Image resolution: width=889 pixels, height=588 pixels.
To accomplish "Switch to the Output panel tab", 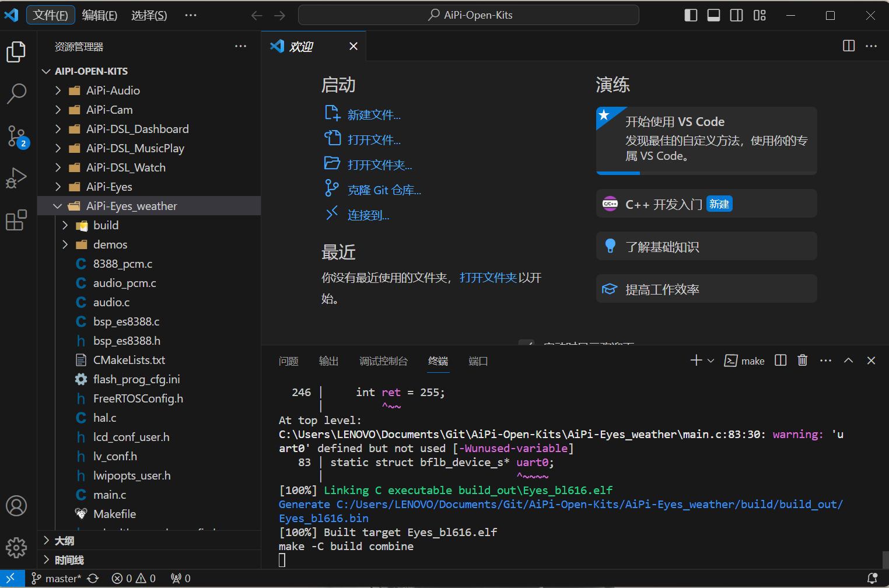I will (329, 361).
